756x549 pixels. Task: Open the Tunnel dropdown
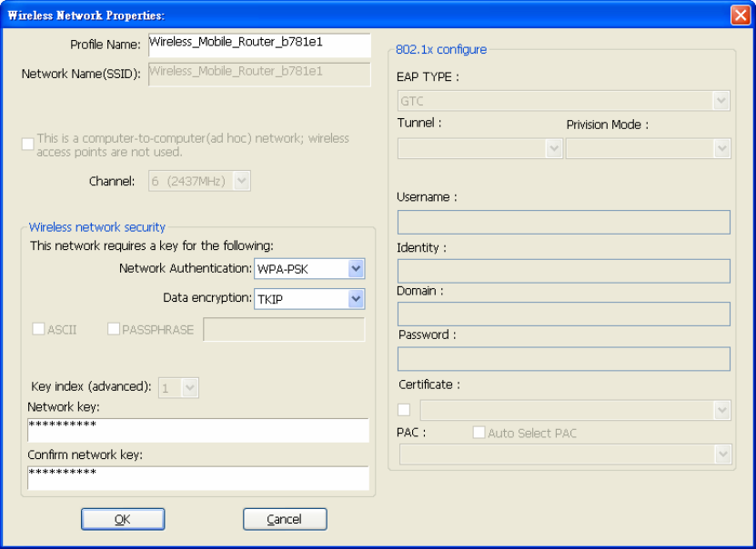(x=479, y=148)
